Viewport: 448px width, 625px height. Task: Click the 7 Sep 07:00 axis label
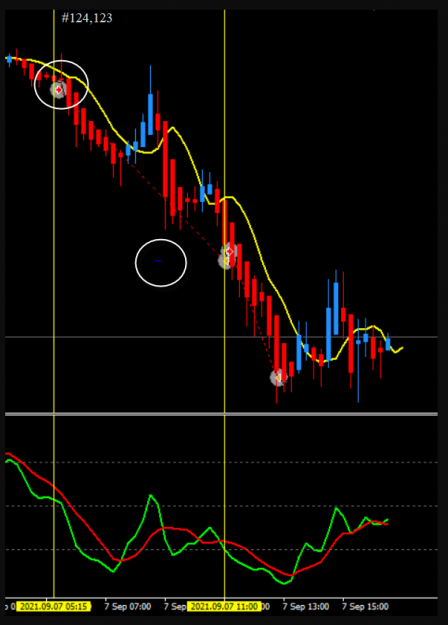(128, 607)
